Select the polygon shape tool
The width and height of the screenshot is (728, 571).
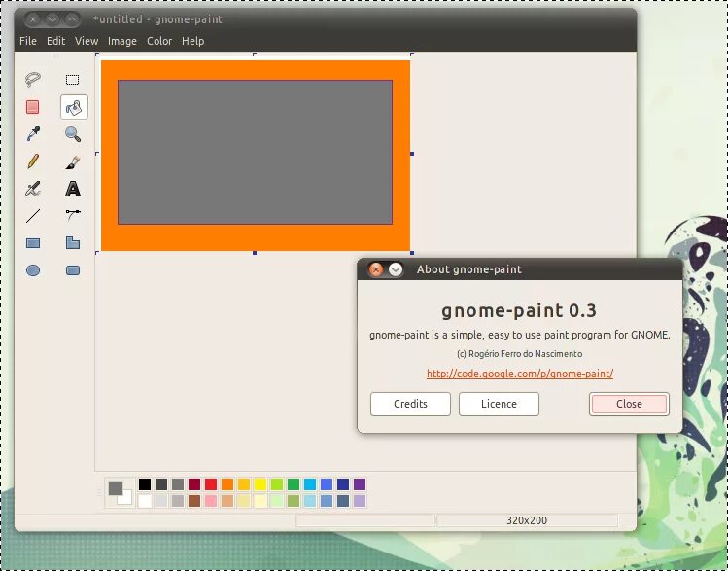point(73,242)
